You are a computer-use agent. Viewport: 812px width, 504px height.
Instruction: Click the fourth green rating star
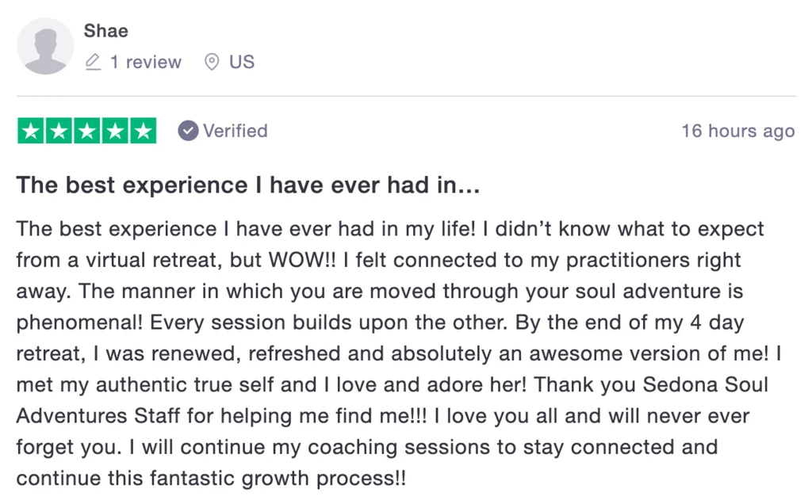click(x=115, y=131)
